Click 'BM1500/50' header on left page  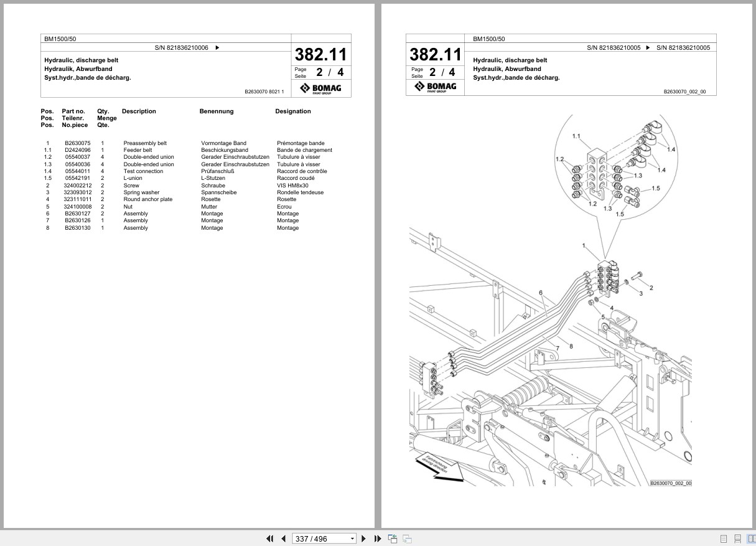point(60,39)
